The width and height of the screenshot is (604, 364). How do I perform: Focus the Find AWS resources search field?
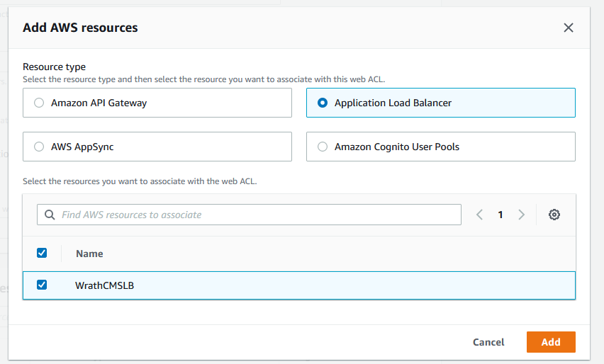(255, 215)
